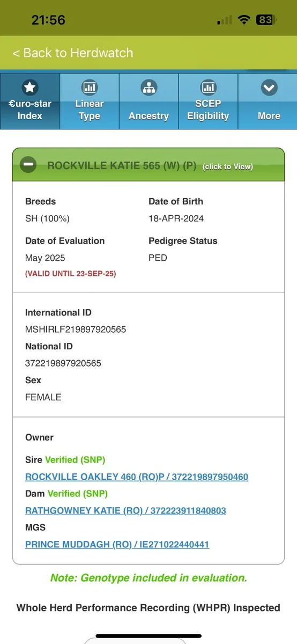Tap the cellular signal bars icon
The height and width of the screenshot is (644, 297).
(x=225, y=20)
